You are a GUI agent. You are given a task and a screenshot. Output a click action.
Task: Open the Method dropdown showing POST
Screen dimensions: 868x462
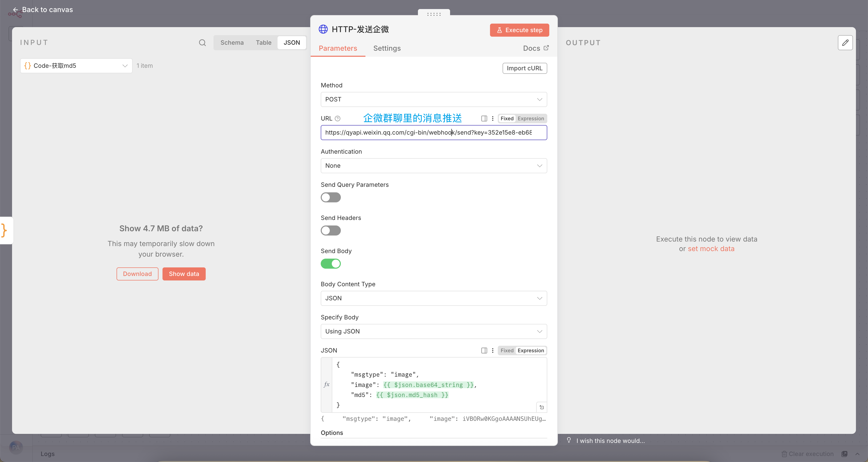(x=433, y=99)
